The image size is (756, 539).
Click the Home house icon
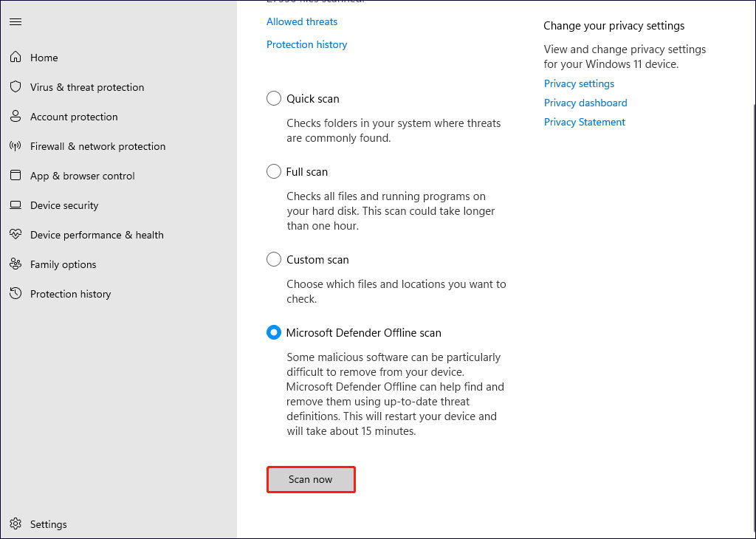point(16,58)
